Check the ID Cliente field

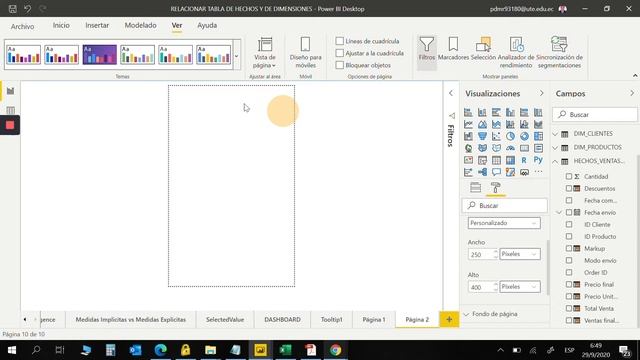click(x=569, y=224)
